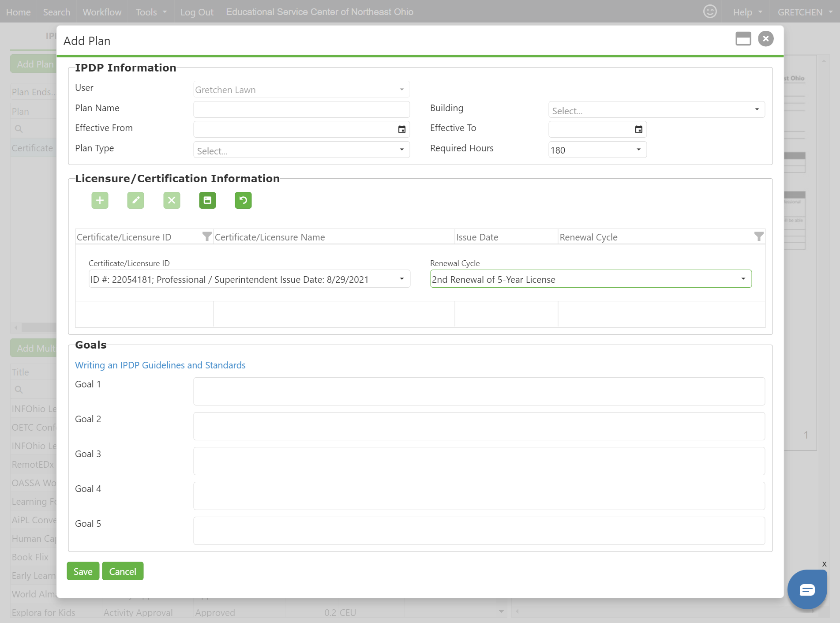Click the Goal 3 text area

tap(479, 461)
